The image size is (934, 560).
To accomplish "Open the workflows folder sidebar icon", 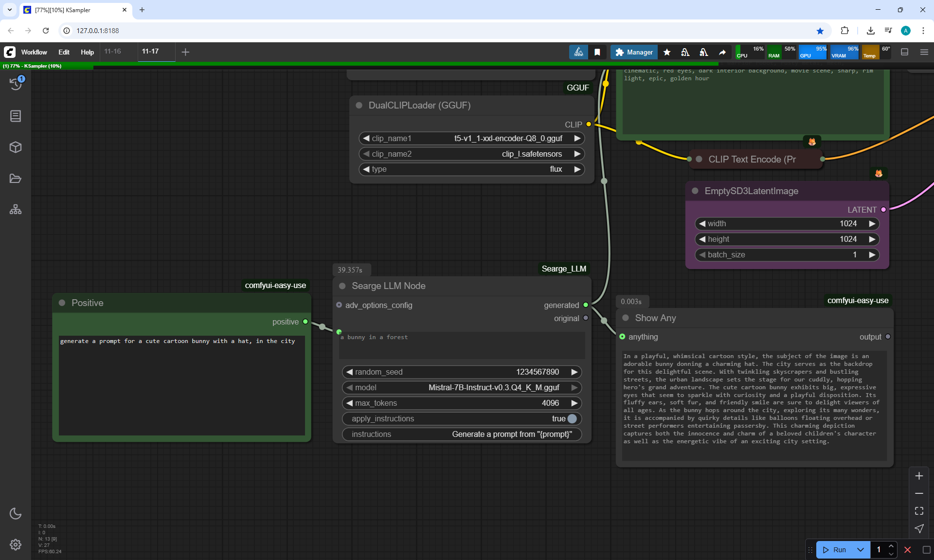I will 16,179.
